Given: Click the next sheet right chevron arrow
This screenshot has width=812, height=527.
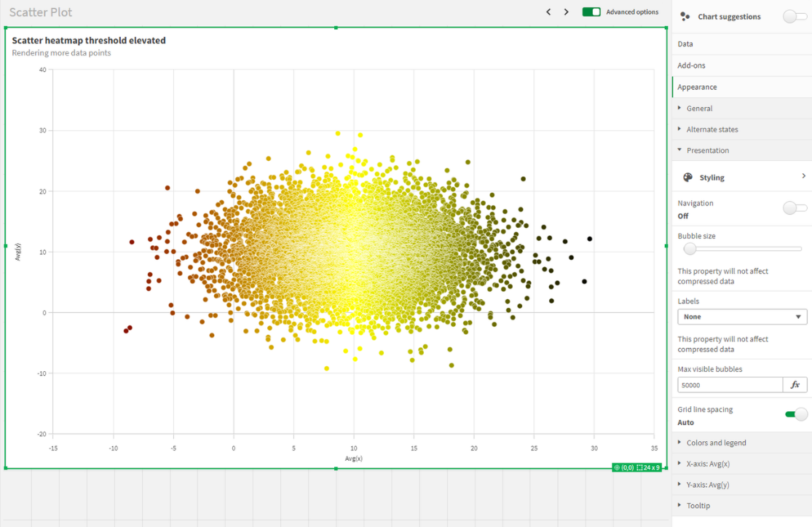Looking at the screenshot, I should click(566, 12).
